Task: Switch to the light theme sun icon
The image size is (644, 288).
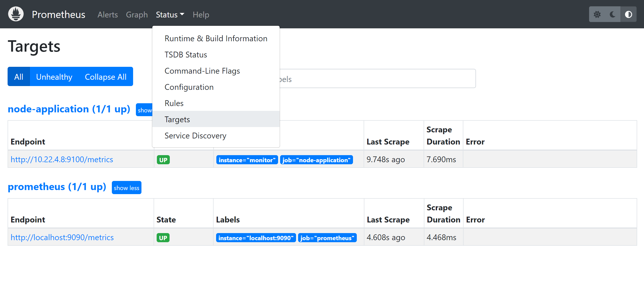Action: (x=597, y=14)
